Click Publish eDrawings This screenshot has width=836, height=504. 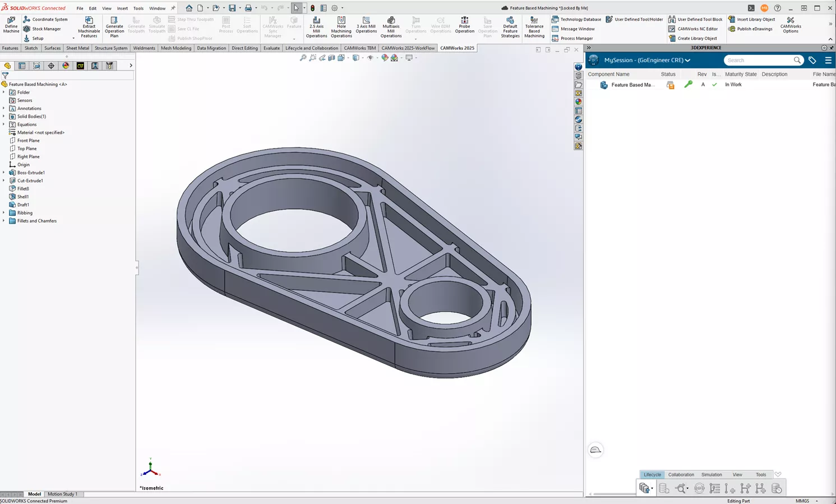pos(750,29)
